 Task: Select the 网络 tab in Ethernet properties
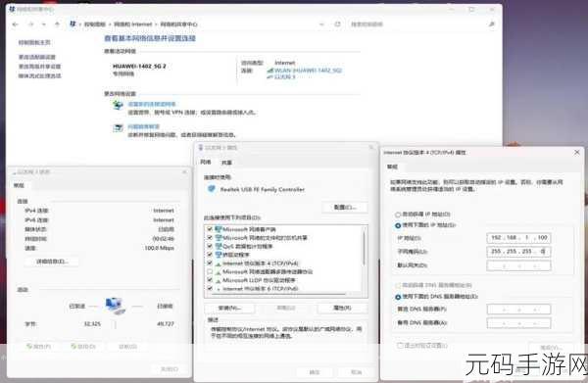point(206,163)
